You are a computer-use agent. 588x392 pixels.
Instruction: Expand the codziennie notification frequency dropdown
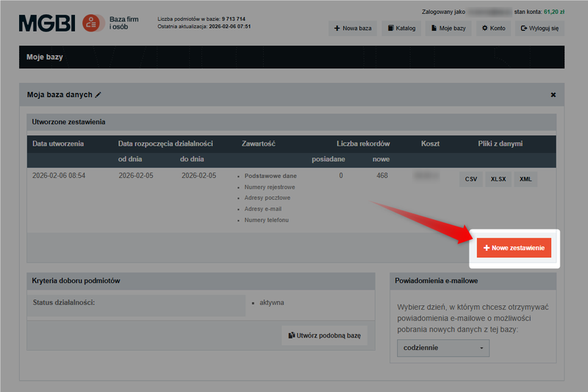pos(442,348)
